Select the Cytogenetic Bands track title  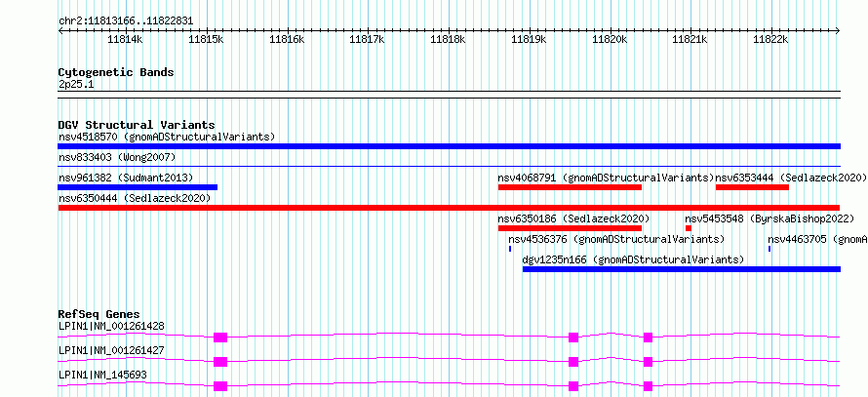116,72
